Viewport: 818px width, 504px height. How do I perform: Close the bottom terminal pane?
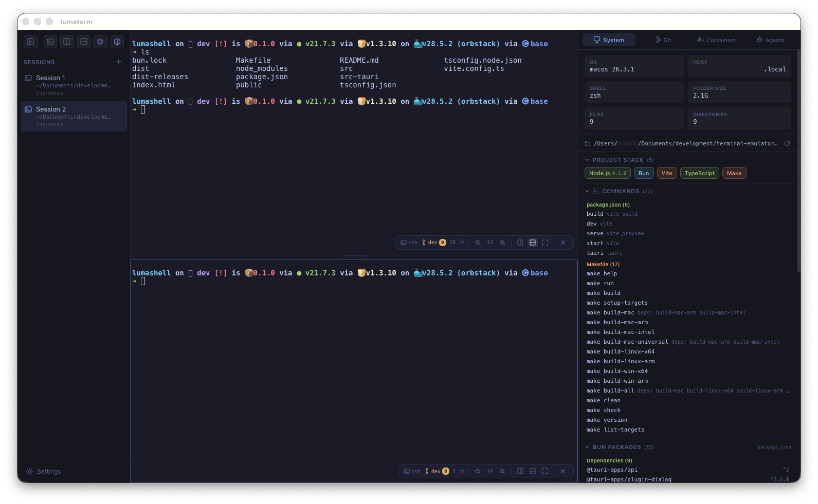[563, 471]
